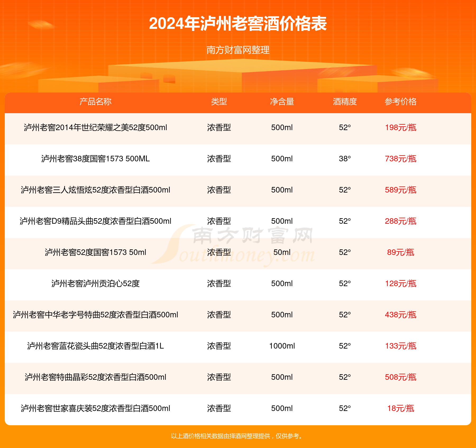Screen dimensions: 476x448
Task: Click the price 133元/瓶
Action: point(401,346)
